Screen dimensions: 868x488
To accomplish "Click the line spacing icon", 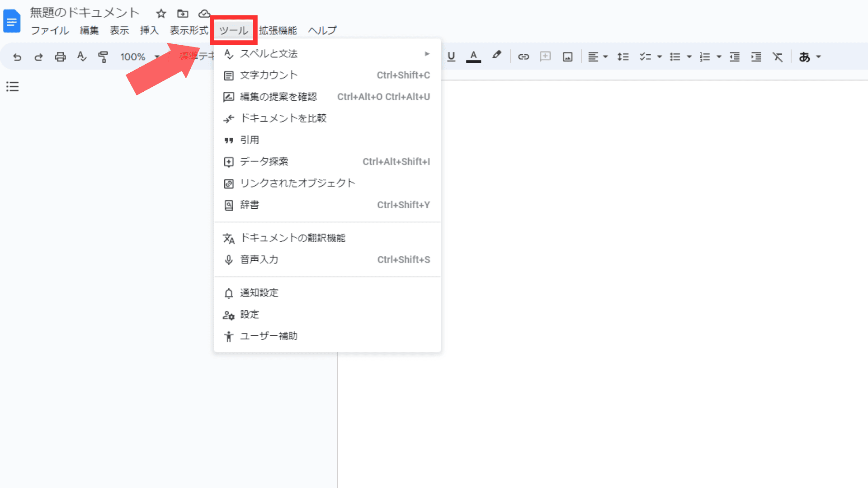I will [x=623, y=56].
